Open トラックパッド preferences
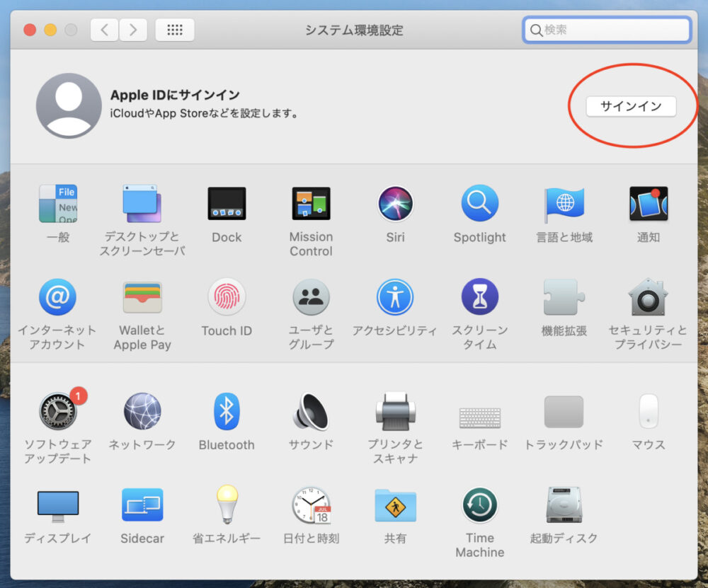This screenshot has width=708, height=588. coord(564,412)
